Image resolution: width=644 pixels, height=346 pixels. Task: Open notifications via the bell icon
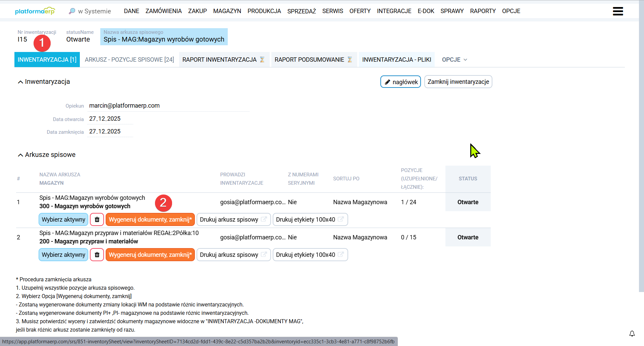[632, 334]
